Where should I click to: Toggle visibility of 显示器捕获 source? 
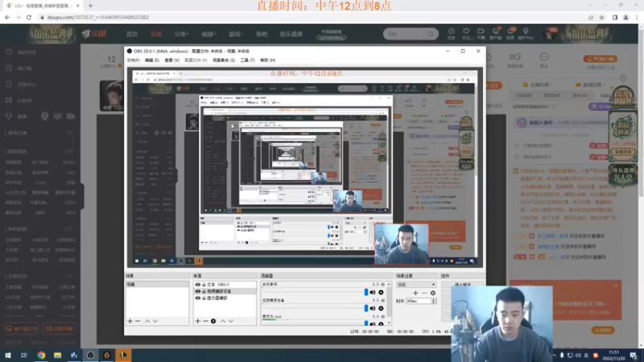pyautogui.click(x=197, y=298)
